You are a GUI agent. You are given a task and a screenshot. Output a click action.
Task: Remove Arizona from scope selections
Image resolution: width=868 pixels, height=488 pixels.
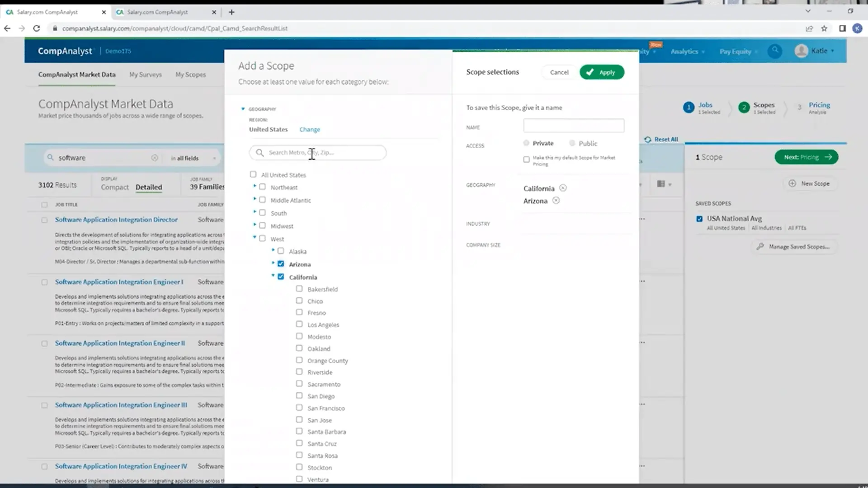[x=556, y=201]
